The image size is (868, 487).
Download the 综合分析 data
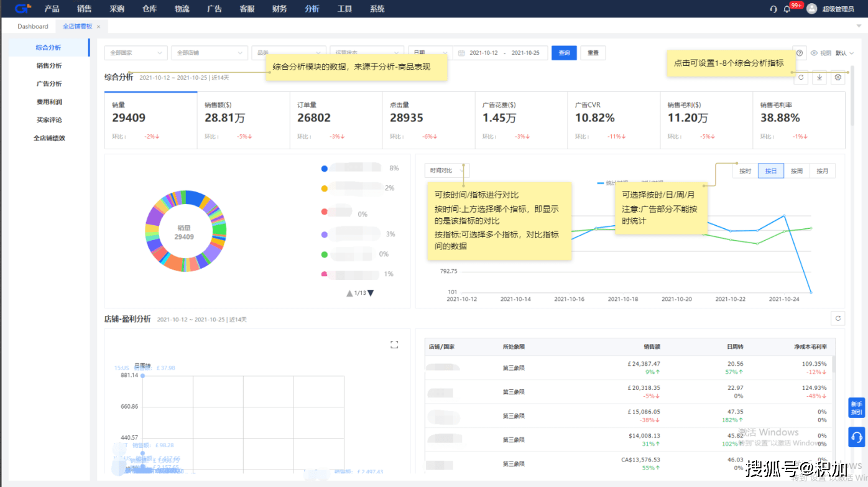[820, 77]
